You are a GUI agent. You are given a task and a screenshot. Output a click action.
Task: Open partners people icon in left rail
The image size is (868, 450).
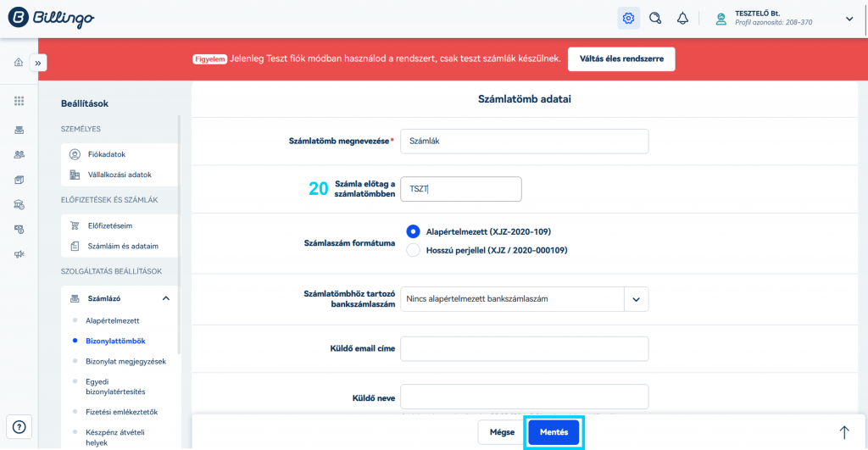pyautogui.click(x=19, y=155)
